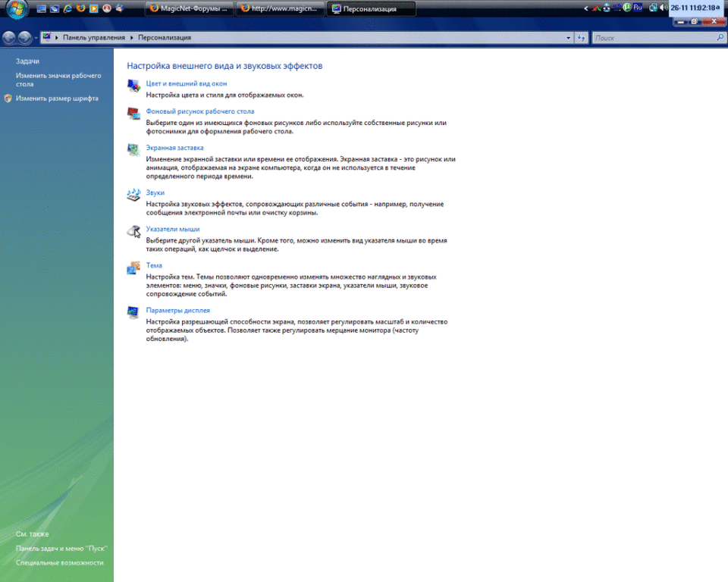The height and width of the screenshot is (582, 728).
Task: Open the Тема link
Action: pos(154,265)
